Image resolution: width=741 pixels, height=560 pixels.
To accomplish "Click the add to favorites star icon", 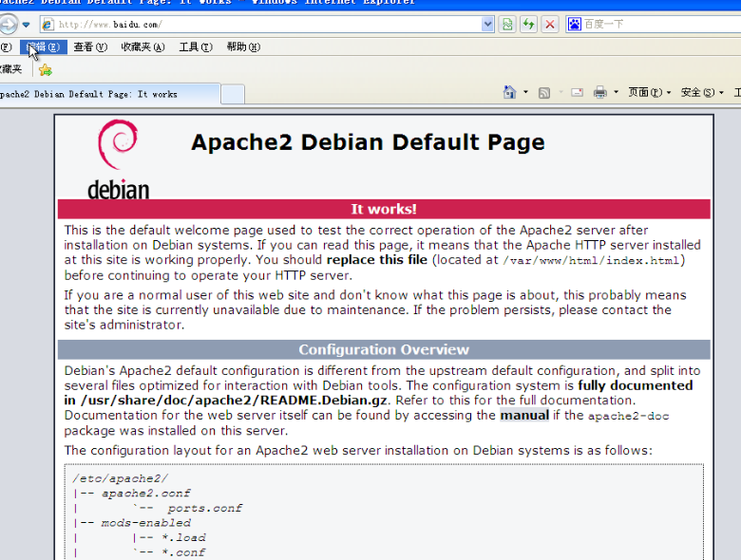I will (46, 70).
